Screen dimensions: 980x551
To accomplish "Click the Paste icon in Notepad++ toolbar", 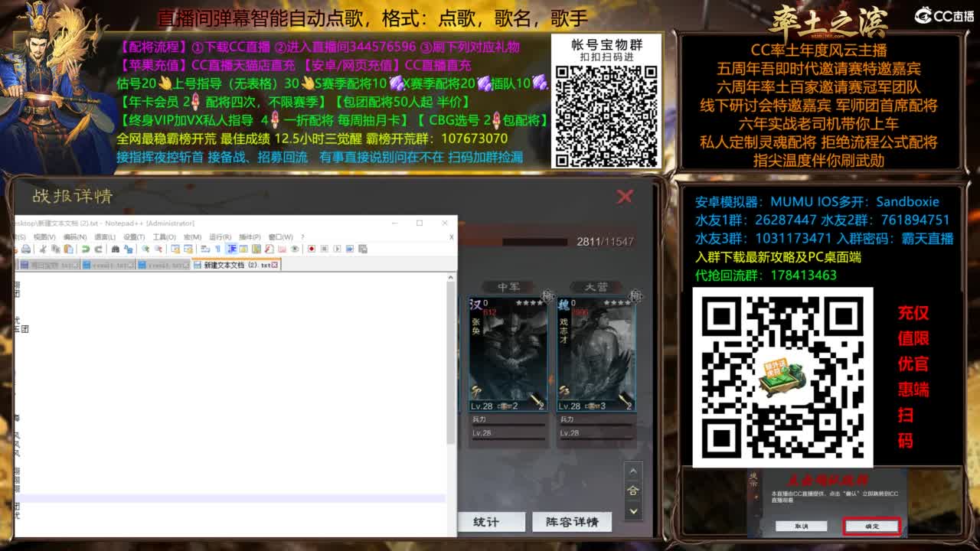I will [68, 249].
